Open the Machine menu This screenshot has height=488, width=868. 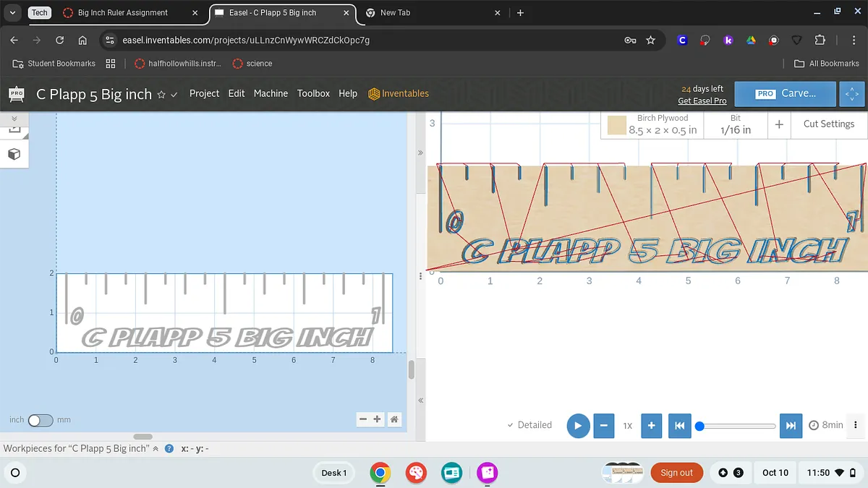click(x=271, y=93)
